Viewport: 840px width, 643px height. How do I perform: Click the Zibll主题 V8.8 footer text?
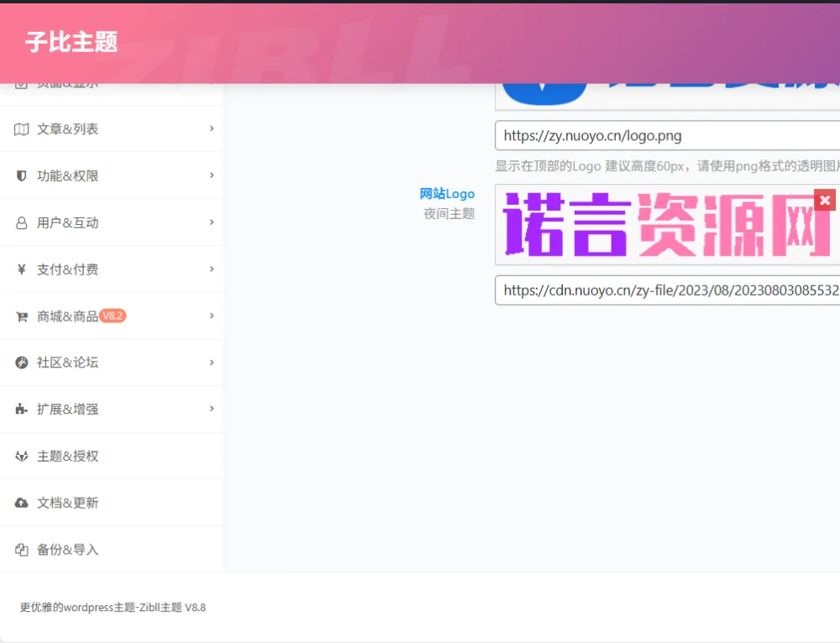point(172,607)
